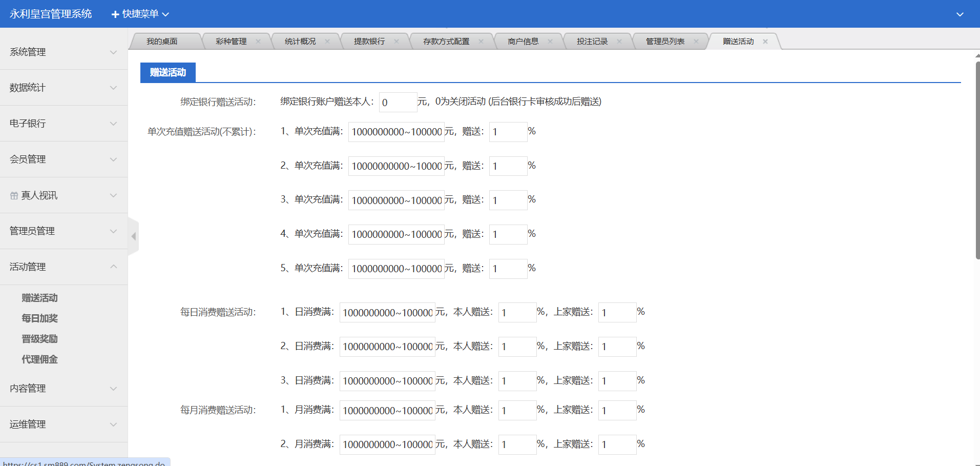
Task: Open the 代理佣金 submenu link
Action: pyautogui.click(x=39, y=359)
